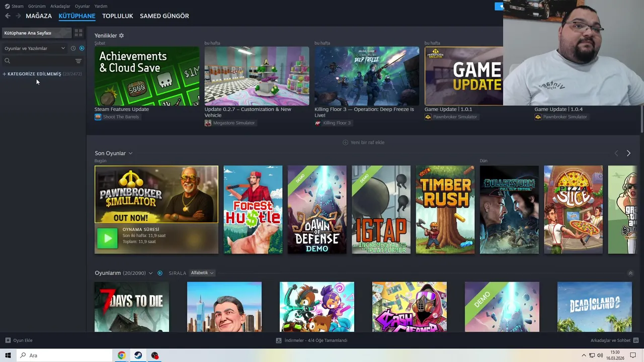Click the recent activity clock icon
Screen dimensions: 644x362
pos(73,48)
